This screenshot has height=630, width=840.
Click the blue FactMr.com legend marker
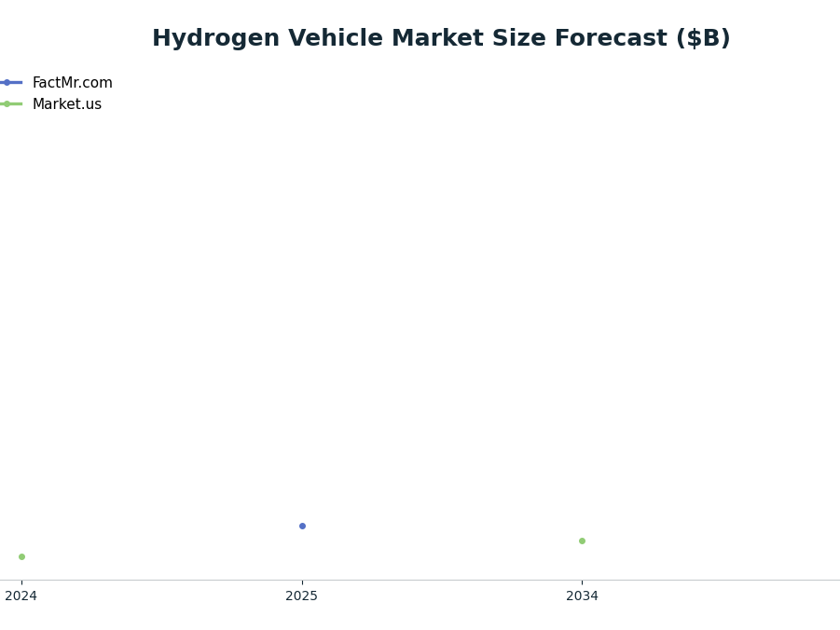(7, 83)
